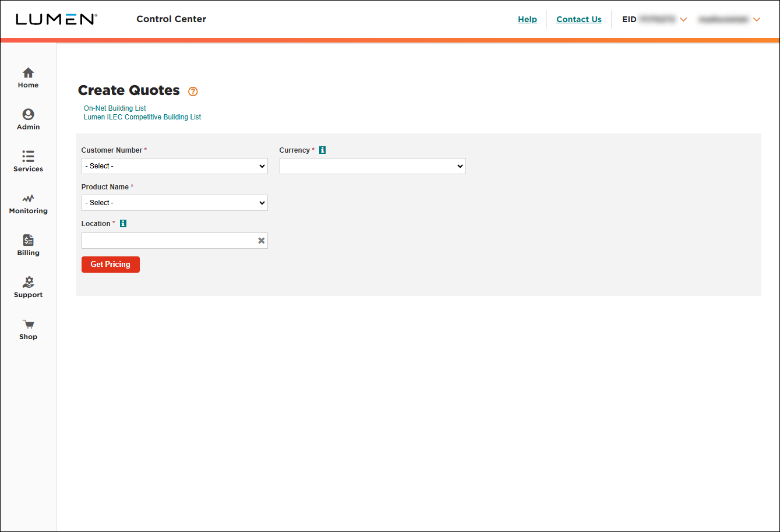The image size is (780, 532).
Task: Click the Customer Number label
Action: point(112,150)
